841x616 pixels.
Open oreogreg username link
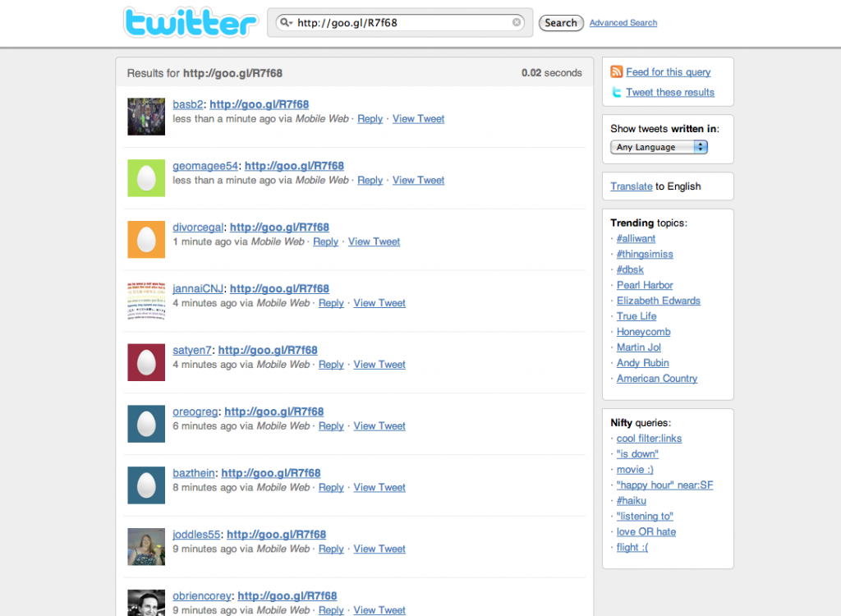pyautogui.click(x=195, y=411)
